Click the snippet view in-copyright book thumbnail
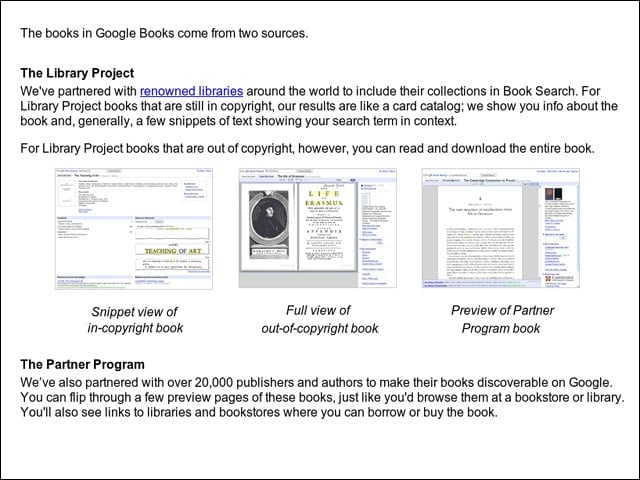Screen dimensions: 640x480 (x=134, y=229)
